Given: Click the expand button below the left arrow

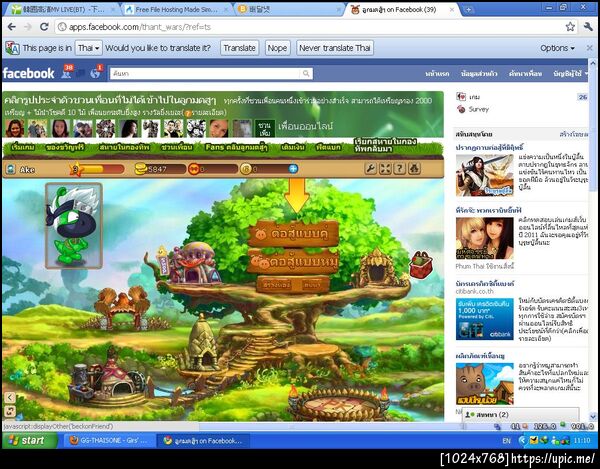Looking at the screenshot, I should point(10,411).
